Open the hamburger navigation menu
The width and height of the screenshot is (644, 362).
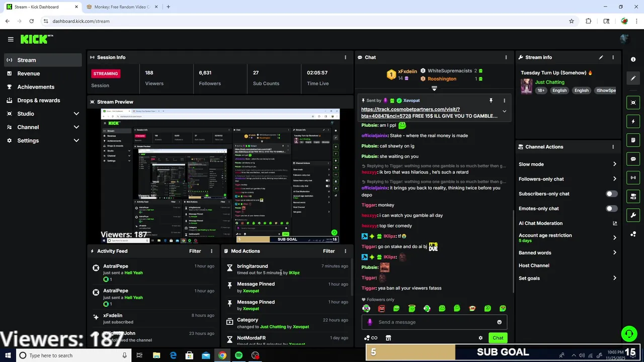click(11, 39)
